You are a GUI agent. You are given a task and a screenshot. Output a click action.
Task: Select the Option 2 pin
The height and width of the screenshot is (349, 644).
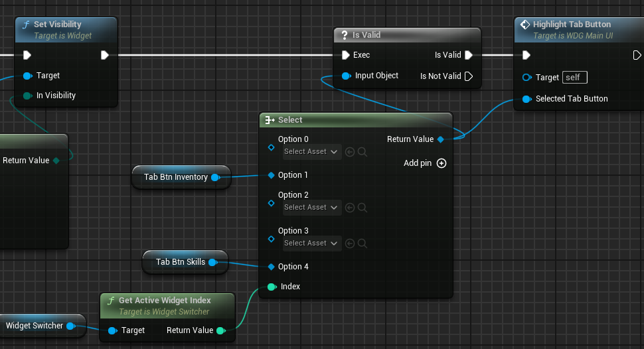pyautogui.click(x=271, y=203)
